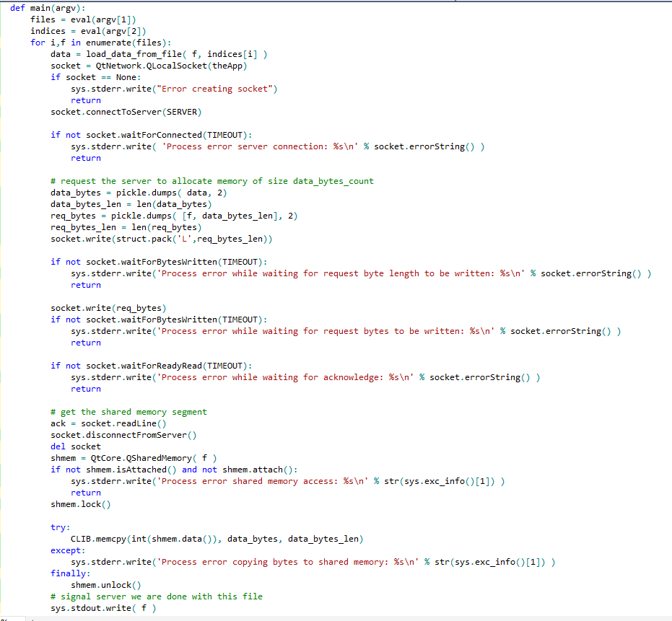672x621 pixels.
Task: Click the comment 'request the server to allocate memory'
Action: click(212, 181)
